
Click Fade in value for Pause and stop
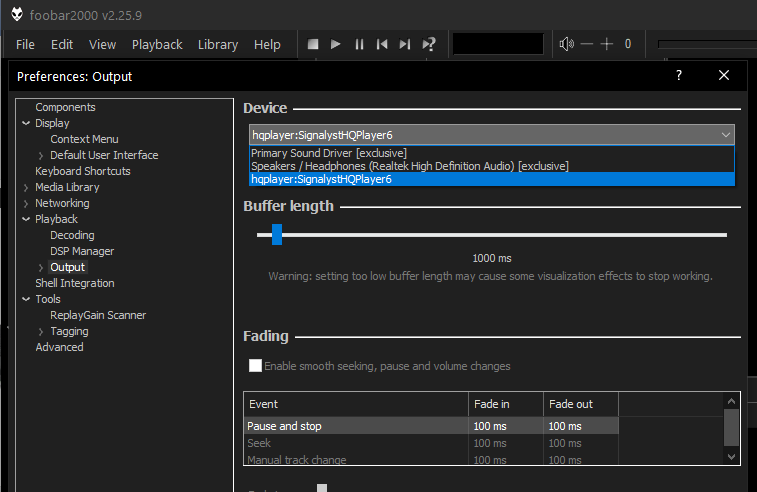click(490, 426)
